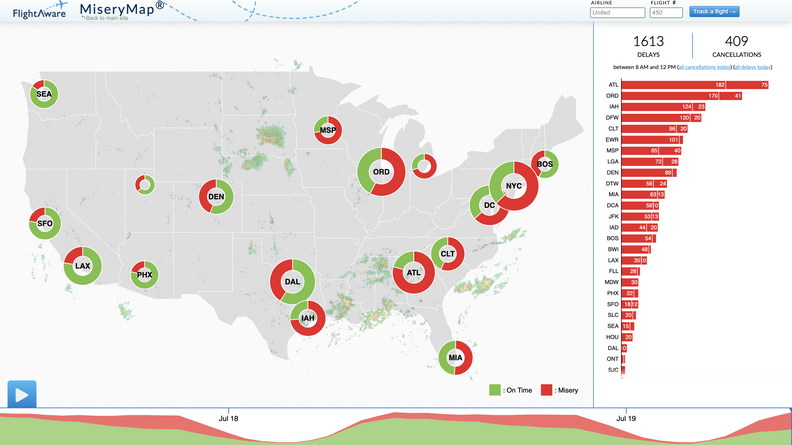Click the IAH airport donut chart
The image size is (792, 445).
coord(308,318)
